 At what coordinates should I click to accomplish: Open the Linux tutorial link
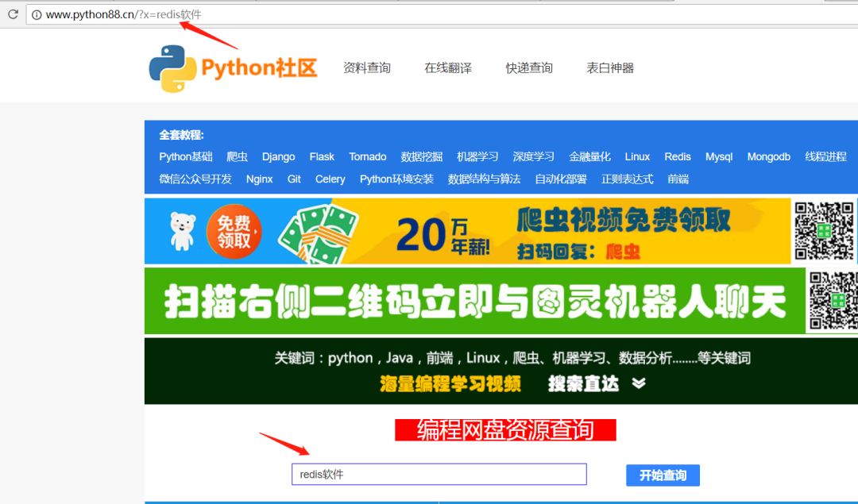pyautogui.click(x=637, y=157)
